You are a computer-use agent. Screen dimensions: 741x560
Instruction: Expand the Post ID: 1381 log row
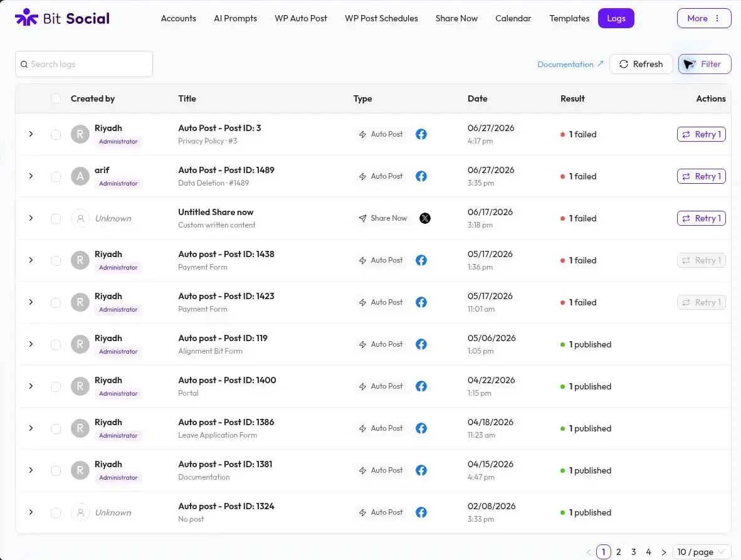[x=31, y=471]
